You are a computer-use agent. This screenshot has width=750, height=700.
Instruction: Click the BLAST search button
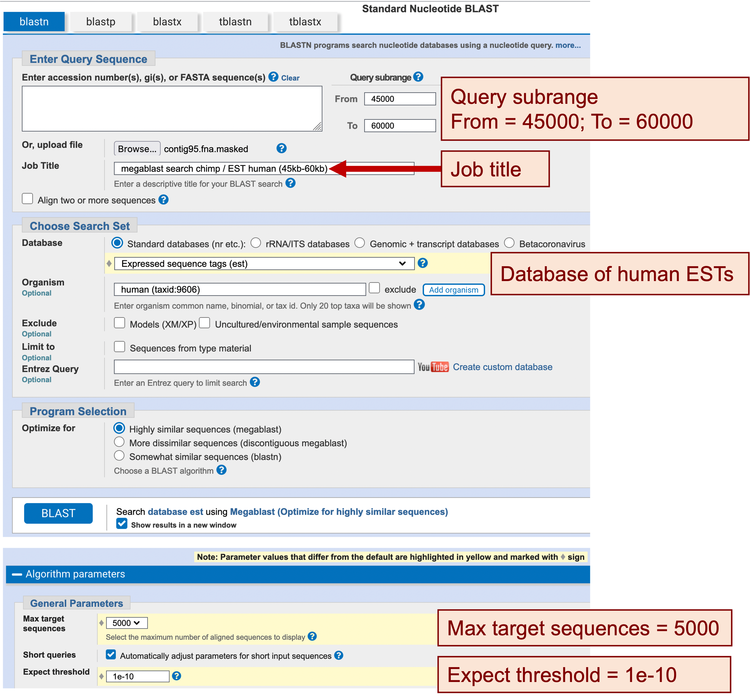tap(58, 513)
